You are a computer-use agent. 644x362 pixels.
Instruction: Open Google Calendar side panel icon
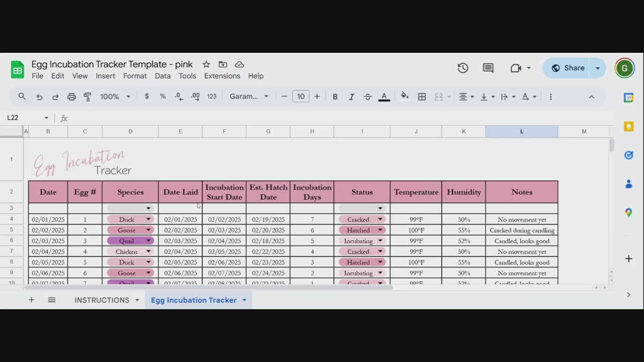coord(628,98)
